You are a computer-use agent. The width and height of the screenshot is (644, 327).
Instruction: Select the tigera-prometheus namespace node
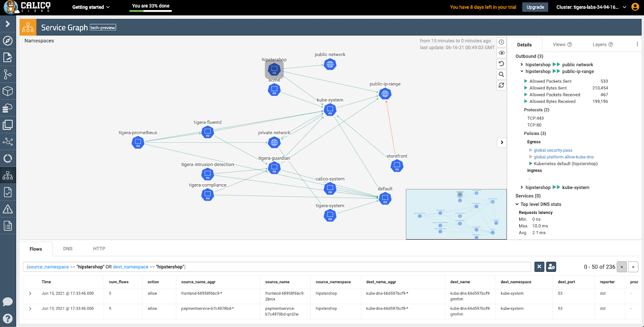click(138, 142)
